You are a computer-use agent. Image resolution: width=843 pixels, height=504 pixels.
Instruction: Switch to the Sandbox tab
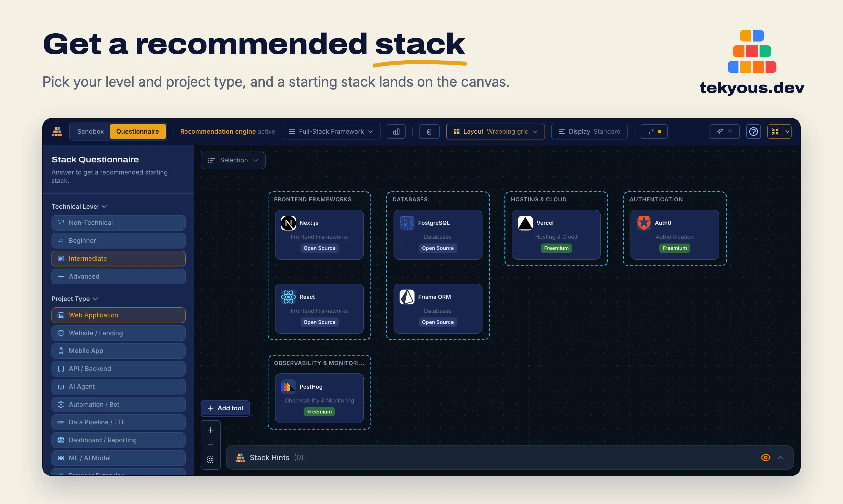[x=90, y=132]
